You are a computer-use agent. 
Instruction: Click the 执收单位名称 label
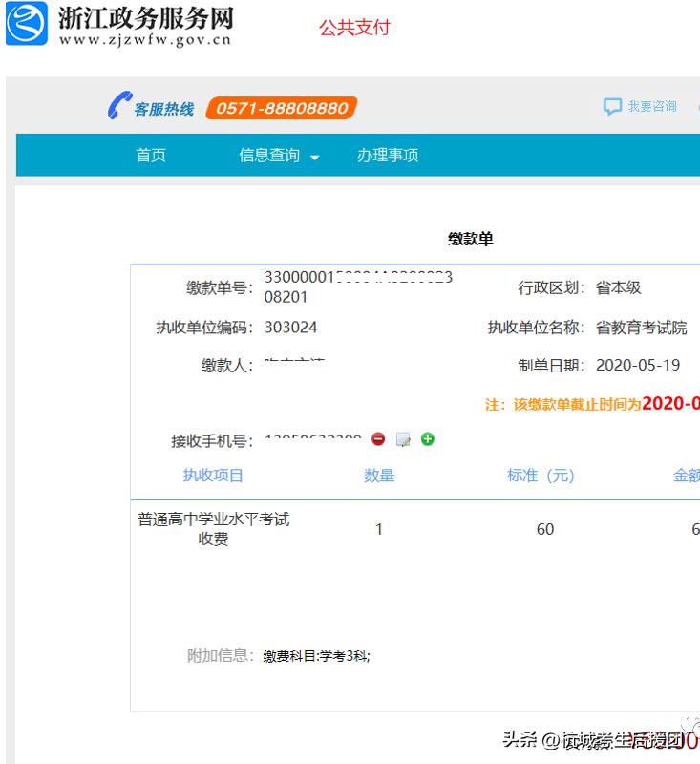(536, 328)
